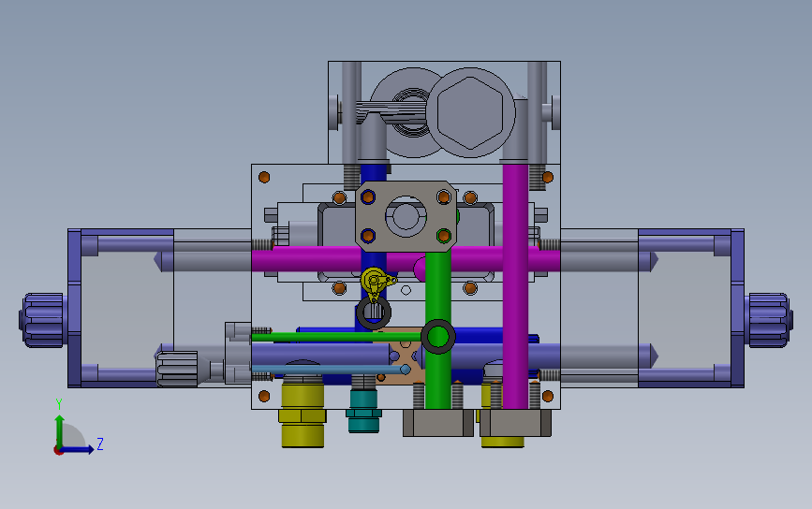Click the gray splined gear at lower left
Viewport: 812px width, 509px height.
(x=177, y=369)
